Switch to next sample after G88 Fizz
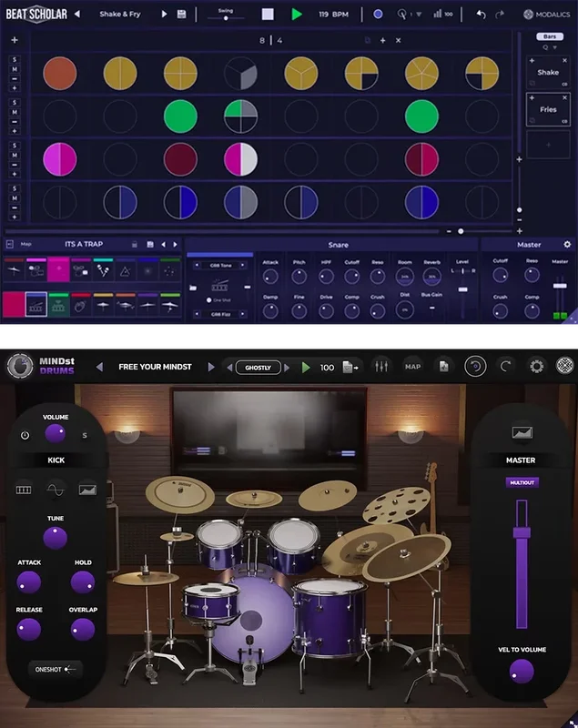 (x=242, y=314)
